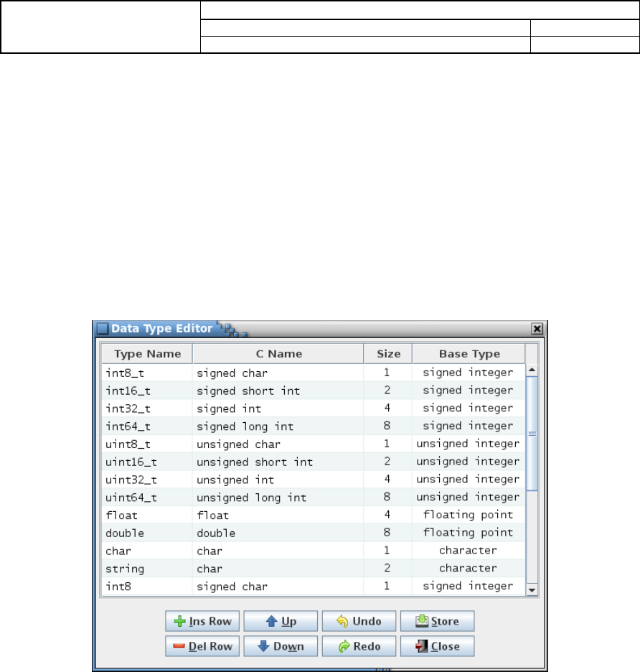Sort by Base Type column header

(x=469, y=354)
